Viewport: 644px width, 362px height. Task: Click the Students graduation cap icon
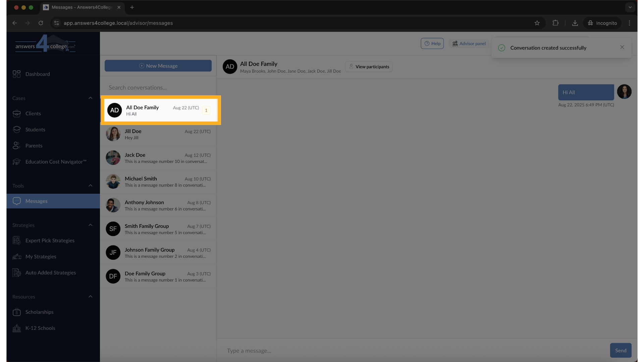click(16, 130)
